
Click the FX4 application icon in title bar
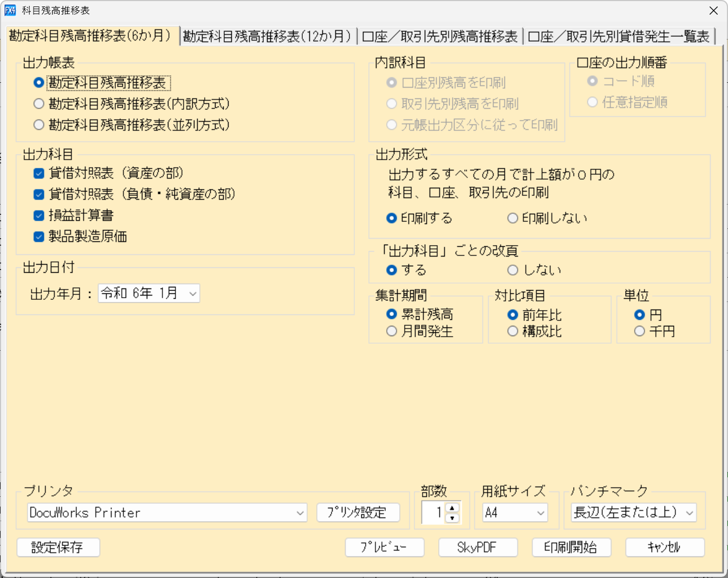10,10
